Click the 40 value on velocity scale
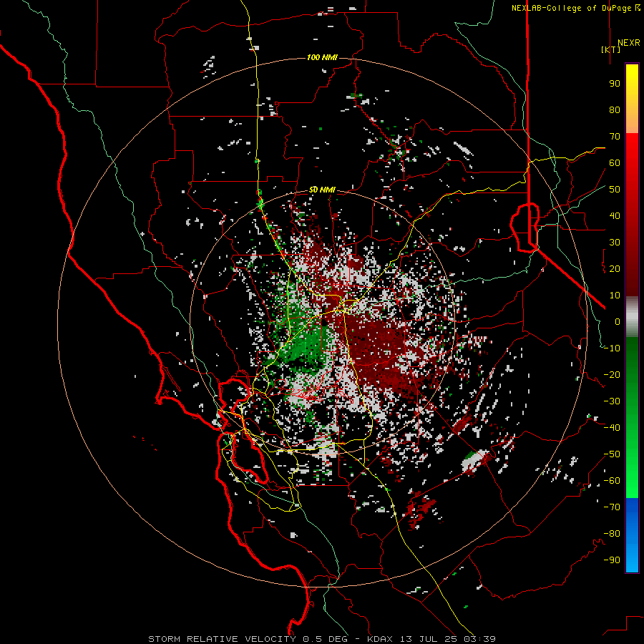Viewport: 644px width, 644px height. tap(615, 216)
